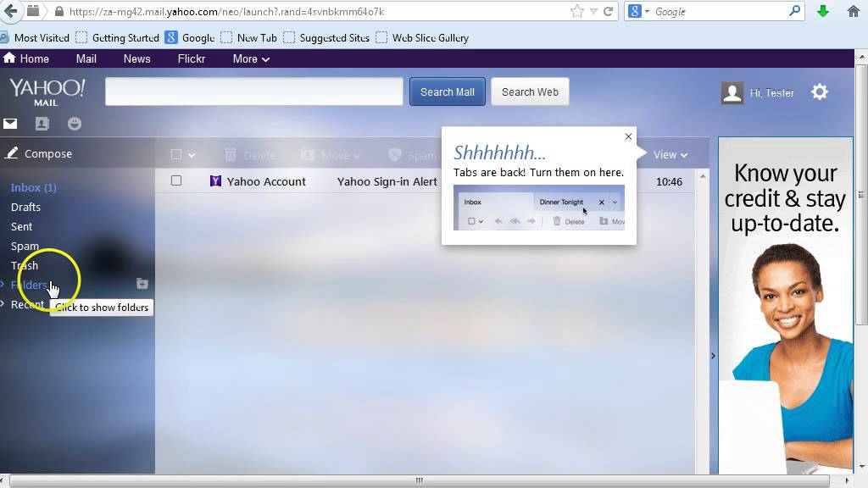Image resolution: width=868 pixels, height=488 pixels.
Task: Open Mail in Yahoo navigation bar
Action: (x=86, y=58)
